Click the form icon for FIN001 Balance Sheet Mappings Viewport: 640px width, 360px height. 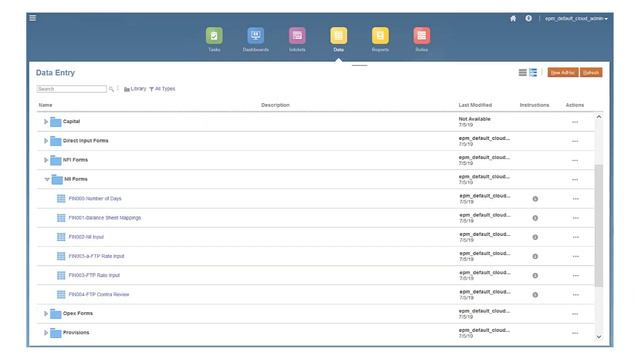pyautogui.click(x=61, y=218)
